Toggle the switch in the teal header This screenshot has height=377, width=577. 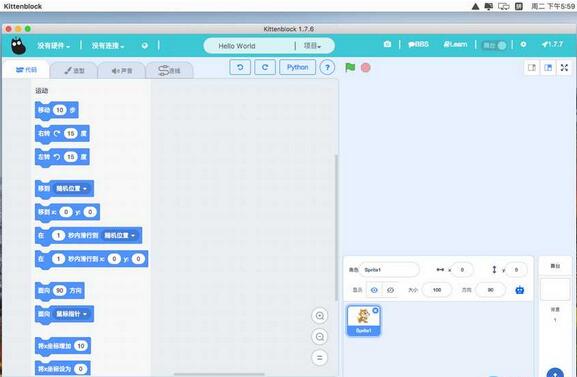494,45
